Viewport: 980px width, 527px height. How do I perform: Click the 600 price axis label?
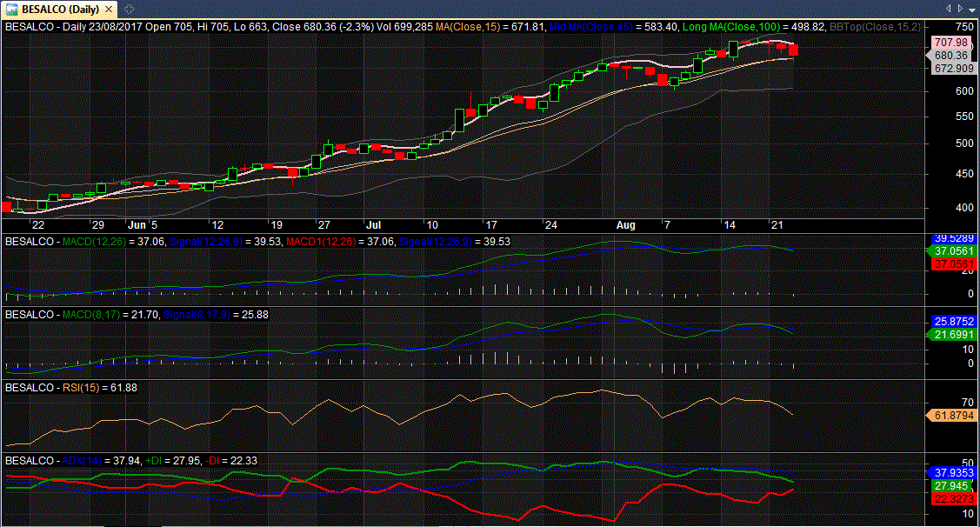click(964, 91)
